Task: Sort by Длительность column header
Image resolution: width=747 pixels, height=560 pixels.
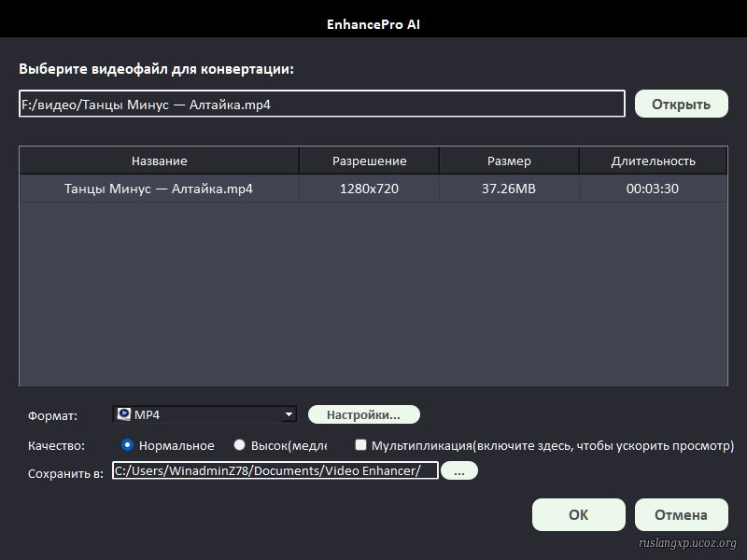Action: (653, 161)
